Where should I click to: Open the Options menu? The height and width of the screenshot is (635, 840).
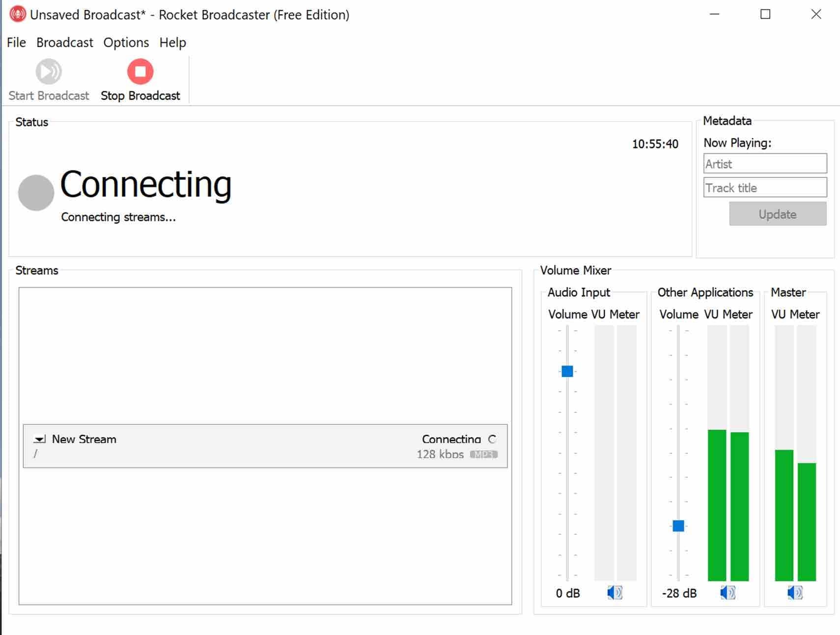pyautogui.click(x=126, y=42)
